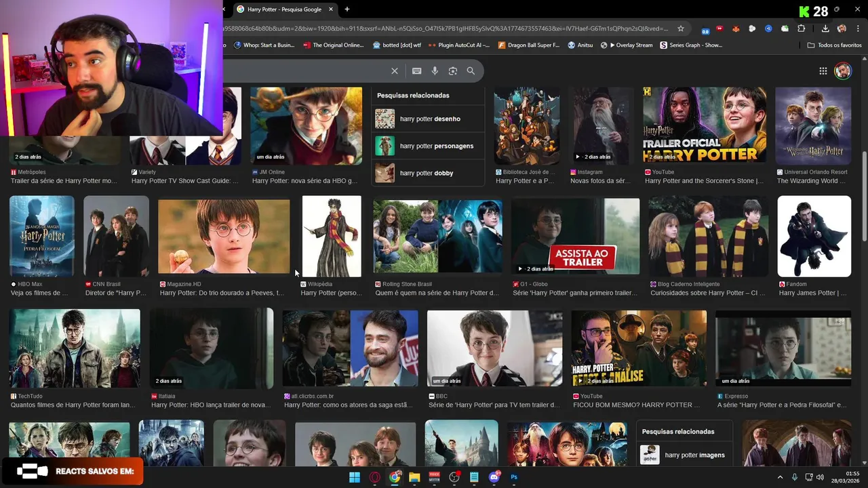Open the Plugin AutoCut AI bookmark
This screenshot has width=868, height=488.
(x=459, y=45)
